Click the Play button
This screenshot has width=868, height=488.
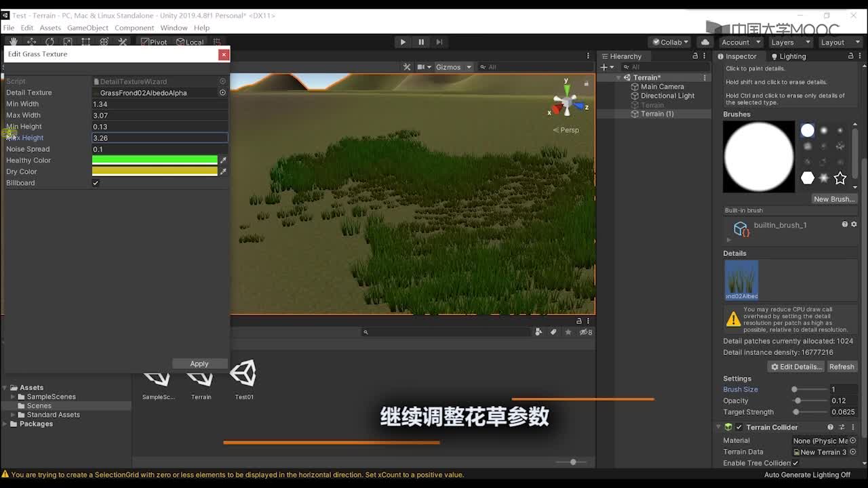(403, 42)
